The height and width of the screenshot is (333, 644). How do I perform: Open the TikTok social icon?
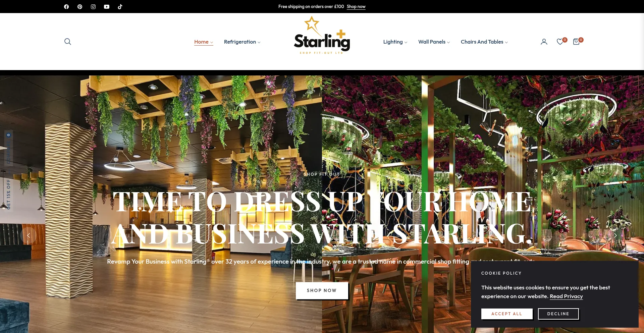pyautogui.click(x=120, y=7)
